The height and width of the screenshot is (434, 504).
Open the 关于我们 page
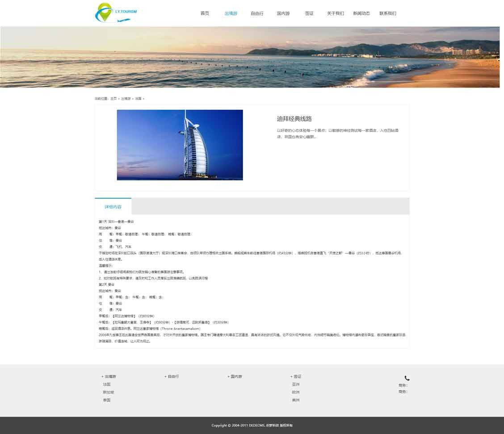(335, 13)
